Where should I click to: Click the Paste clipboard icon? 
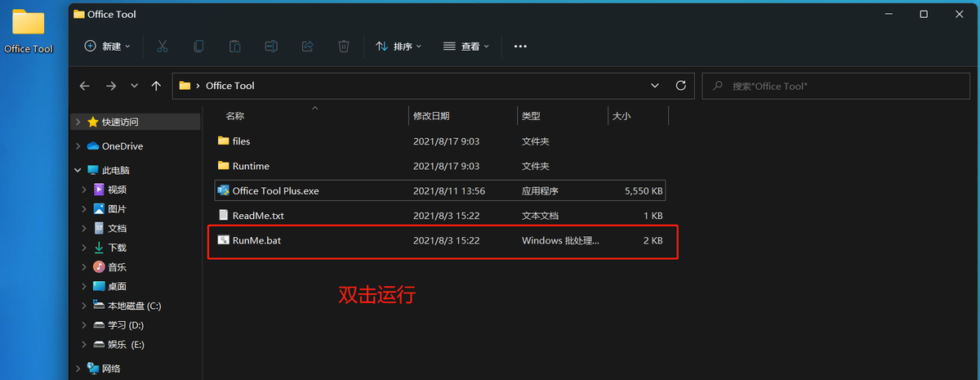[x=235, y=47]
